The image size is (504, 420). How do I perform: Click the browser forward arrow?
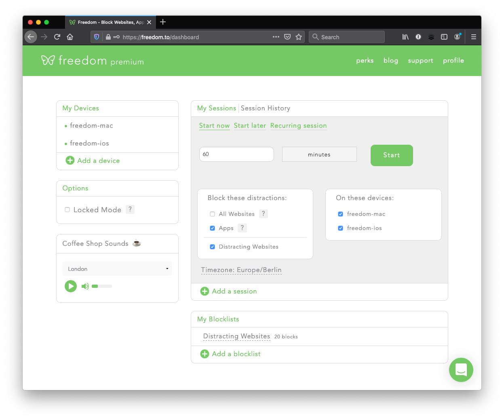click(x=44, y=37)
